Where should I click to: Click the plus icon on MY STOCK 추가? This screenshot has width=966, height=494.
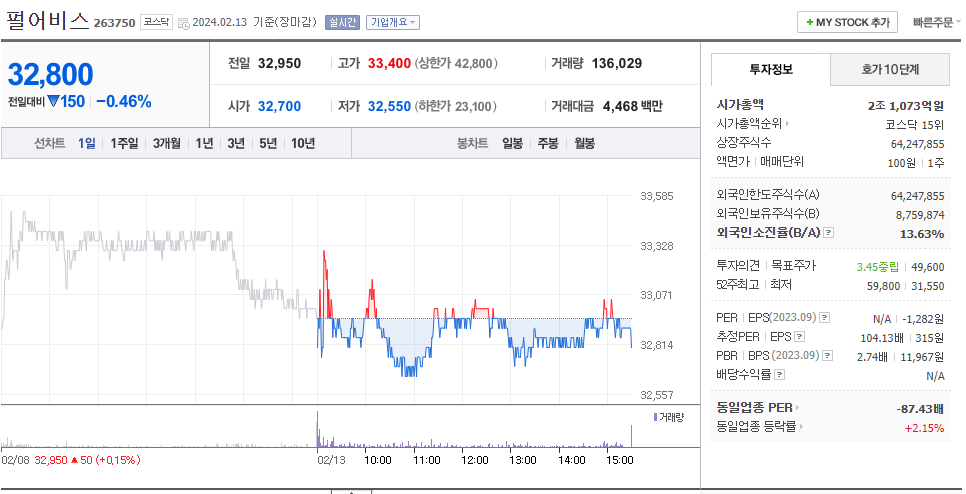[x=810, y=22]
